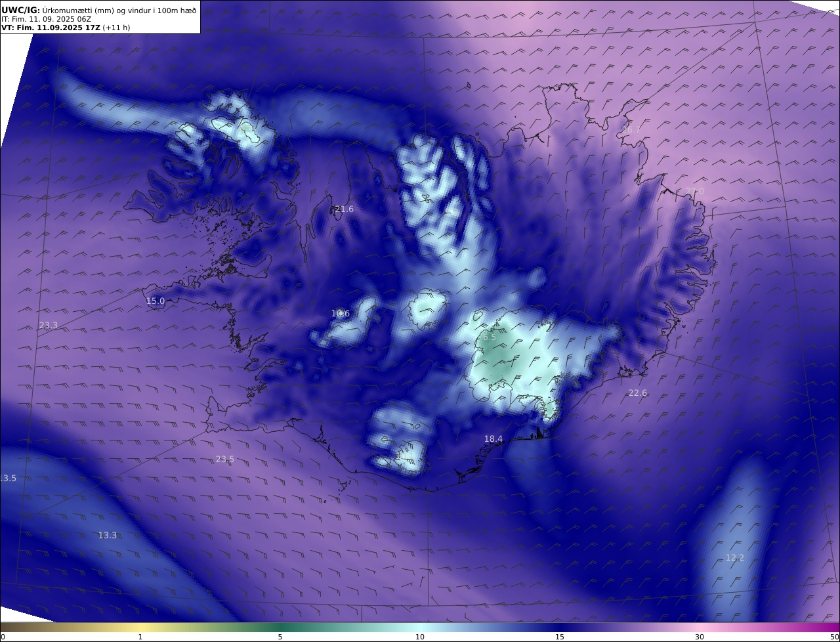Click the 1 tick label on the color scale
This screenshot has height=642, width=840.
(140, 637)
